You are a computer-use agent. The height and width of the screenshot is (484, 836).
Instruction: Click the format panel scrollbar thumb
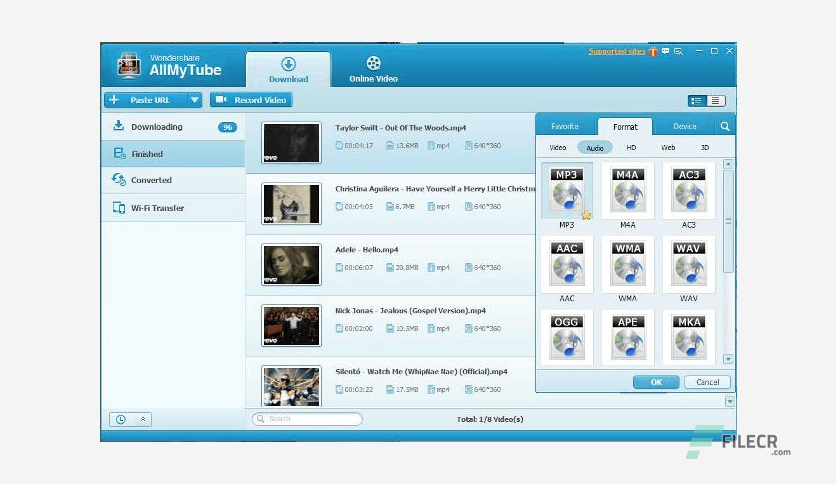point(728,221)
